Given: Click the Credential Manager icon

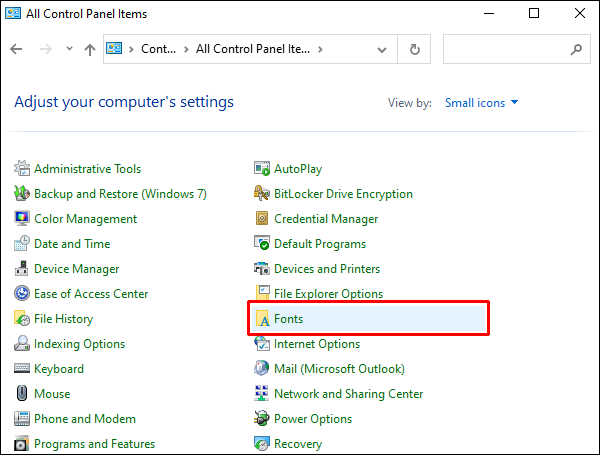Looking at the screenshot, I should tap(262, 219).
